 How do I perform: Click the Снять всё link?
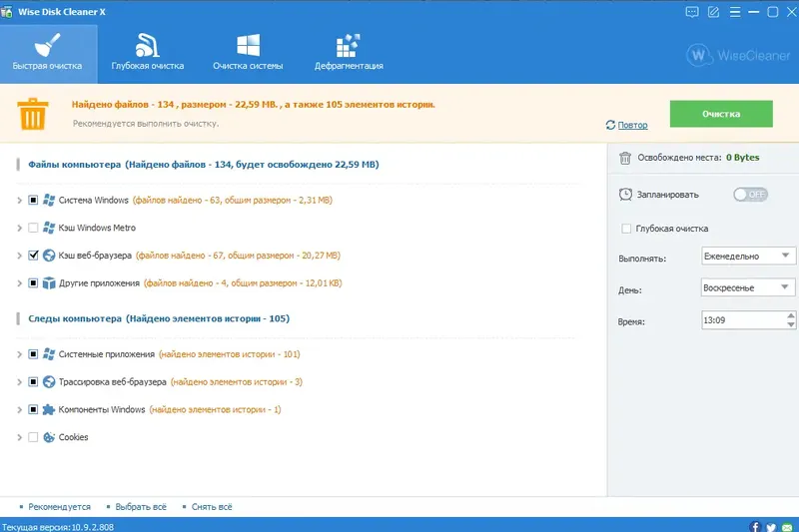coord(212,506)
